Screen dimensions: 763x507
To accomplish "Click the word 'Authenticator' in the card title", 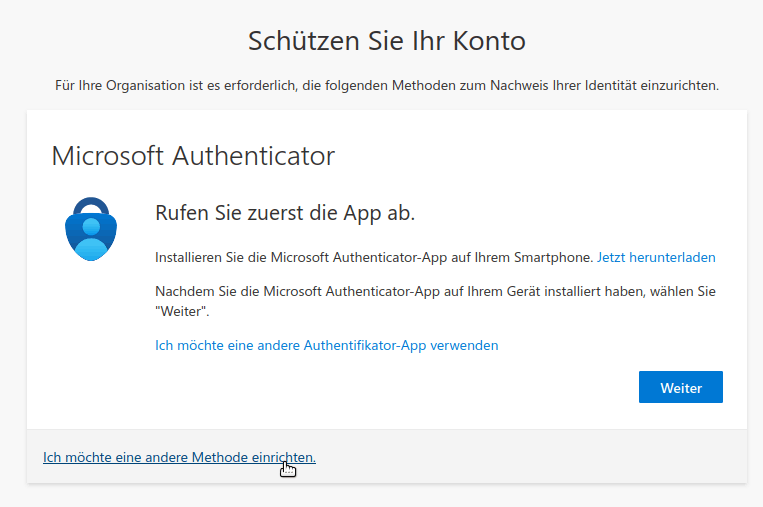I will click(253, 156).
